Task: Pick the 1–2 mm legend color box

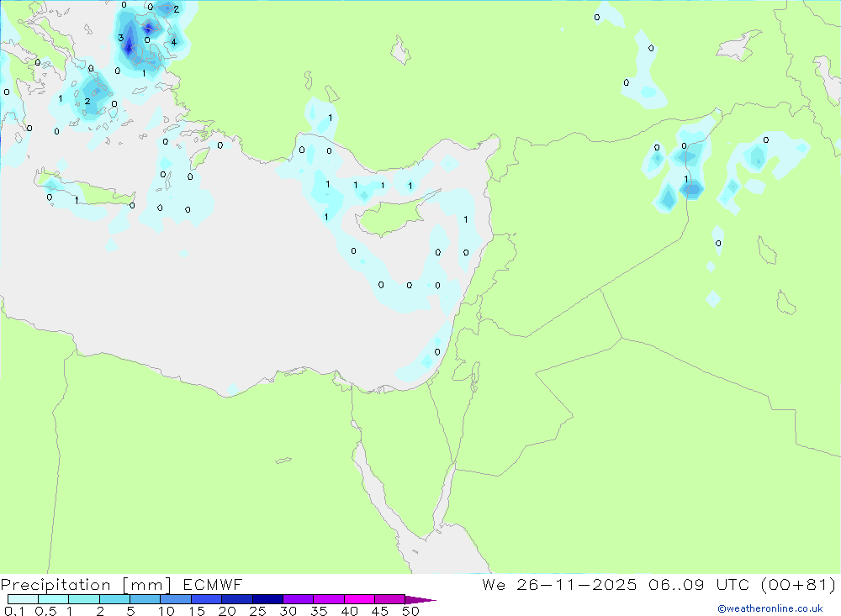Action: pos(83,599)
